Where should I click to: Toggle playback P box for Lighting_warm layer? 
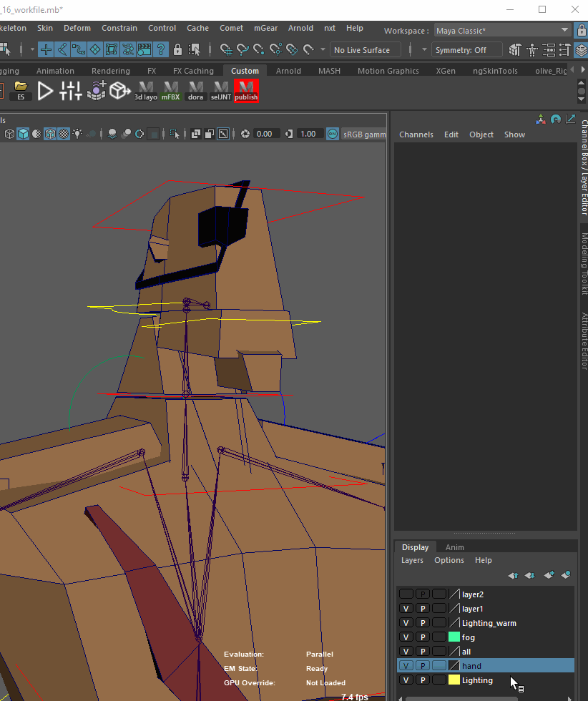[x=423, y=623]
